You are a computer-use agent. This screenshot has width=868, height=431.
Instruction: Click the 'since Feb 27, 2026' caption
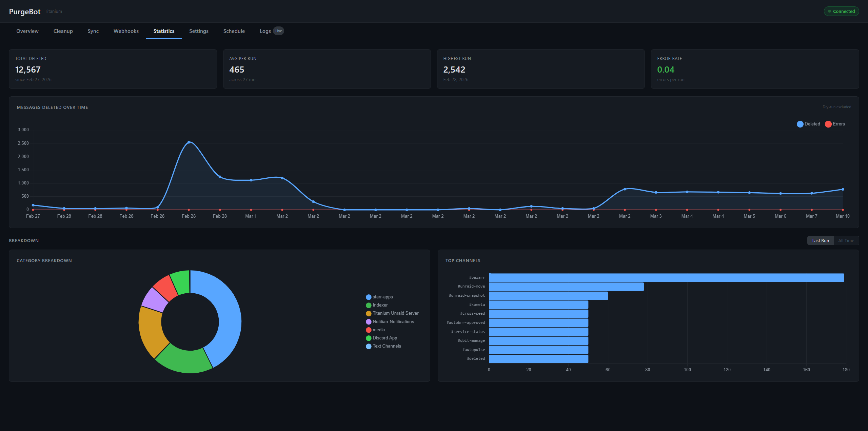33,80
